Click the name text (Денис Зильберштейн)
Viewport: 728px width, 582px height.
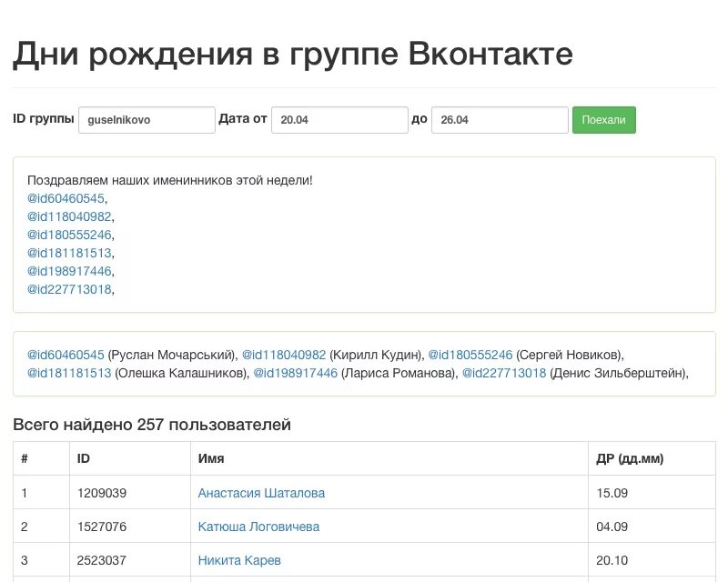(x=618, y=373)
